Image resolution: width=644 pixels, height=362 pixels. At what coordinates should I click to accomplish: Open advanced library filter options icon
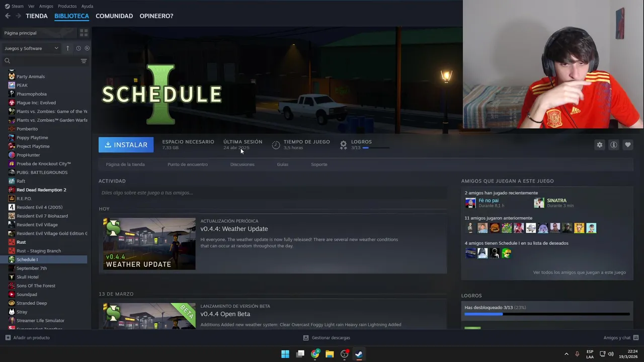[84, 61]
